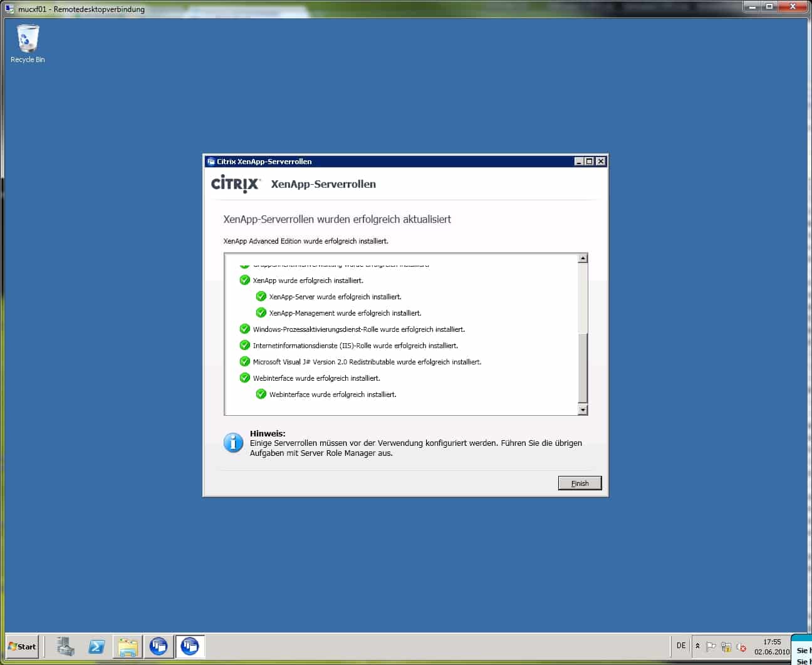Screen dimensions: 812x665
Task: Click the green check beside the XenApp-Management row
Action: [x=261, y=312]
